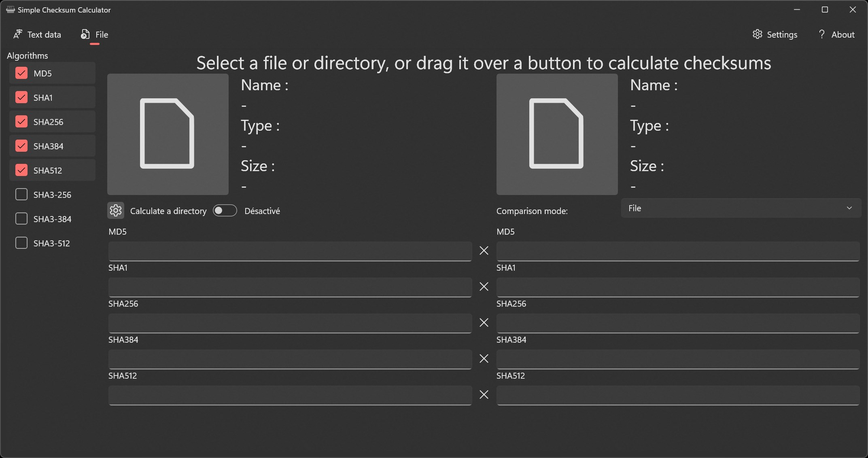Click the right comparison SHA1 field
868x458 pixels.
click(x=678, y=287)
